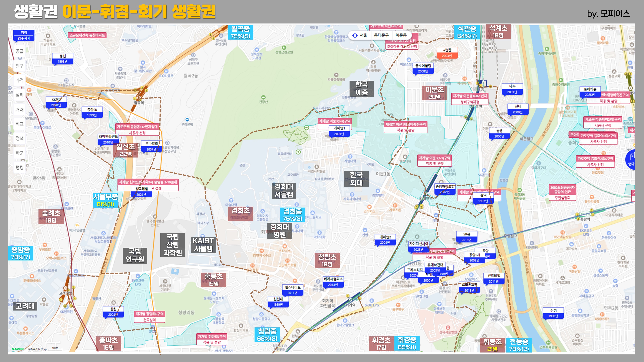Screen dimensions: 644x362
Task: Click the 동신 1998년 apartment marker
Action: pyautogui.click(x=62, y=58)
